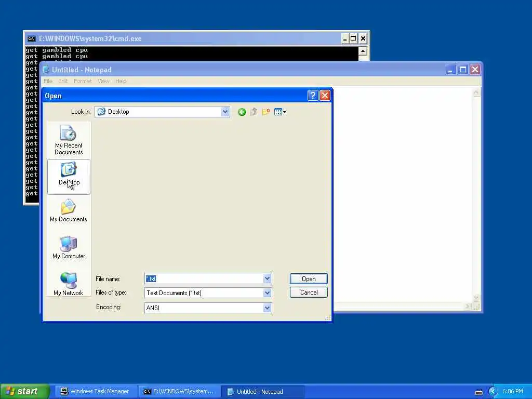Click Notepad title bar icon
Image resolution: width=532 pixels, height=399 pixels.
click(x=46, y=70)
